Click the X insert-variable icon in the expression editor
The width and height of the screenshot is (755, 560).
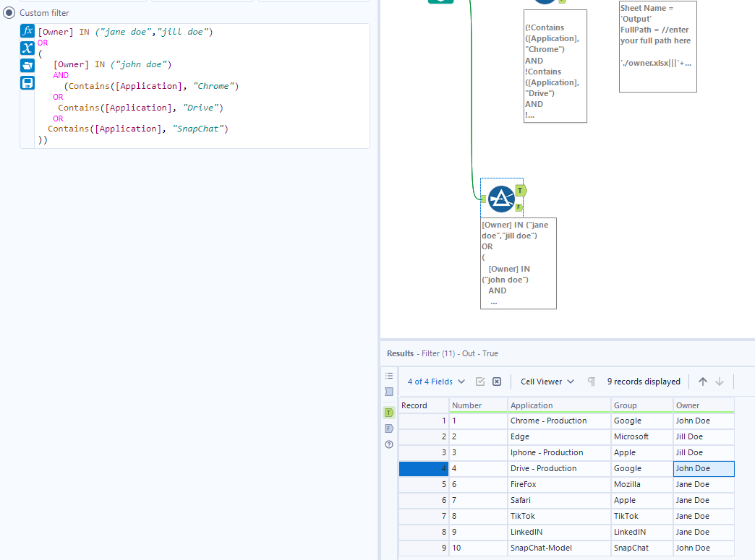27,48
